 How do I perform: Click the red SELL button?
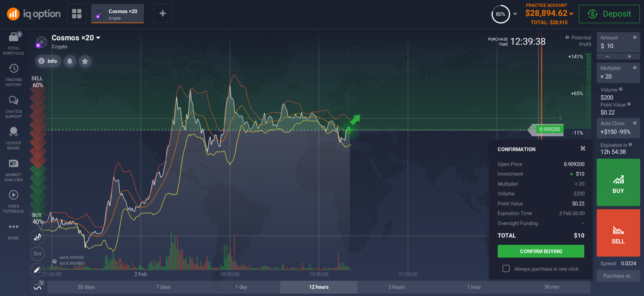click(x=618, y=233)
